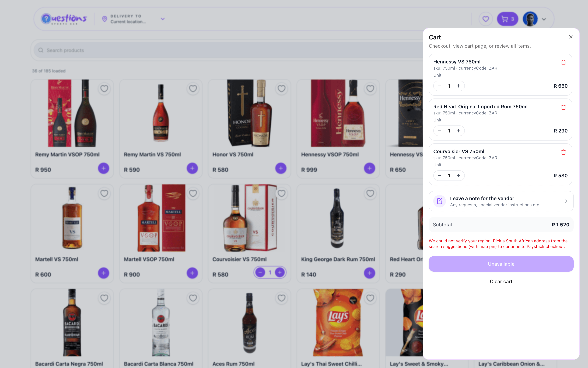Open Honor VS 750ml product title
Image resolution: width=588 pixels, height=368 pixels.
click(233, 155)
